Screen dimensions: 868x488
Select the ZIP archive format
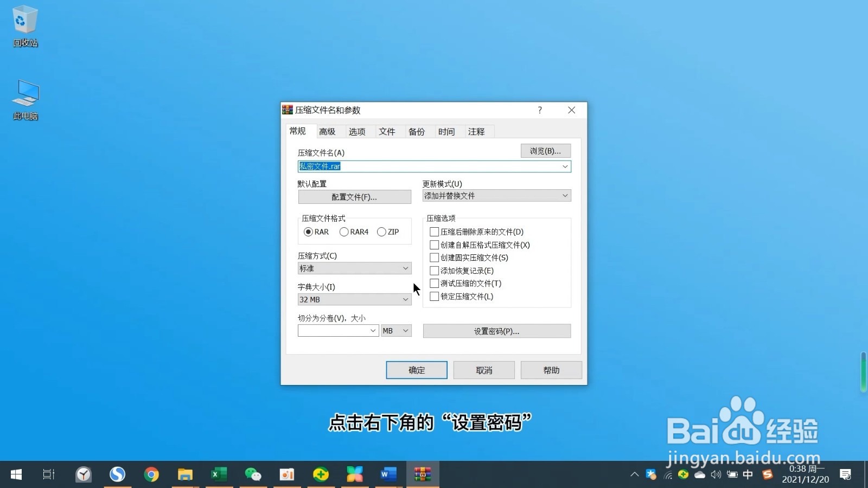(381, 232)
